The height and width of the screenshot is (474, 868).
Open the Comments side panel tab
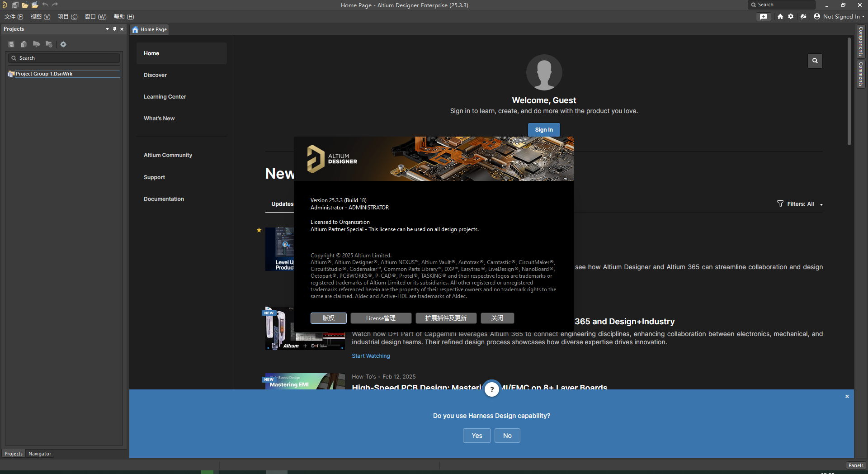tap(861, 74)
